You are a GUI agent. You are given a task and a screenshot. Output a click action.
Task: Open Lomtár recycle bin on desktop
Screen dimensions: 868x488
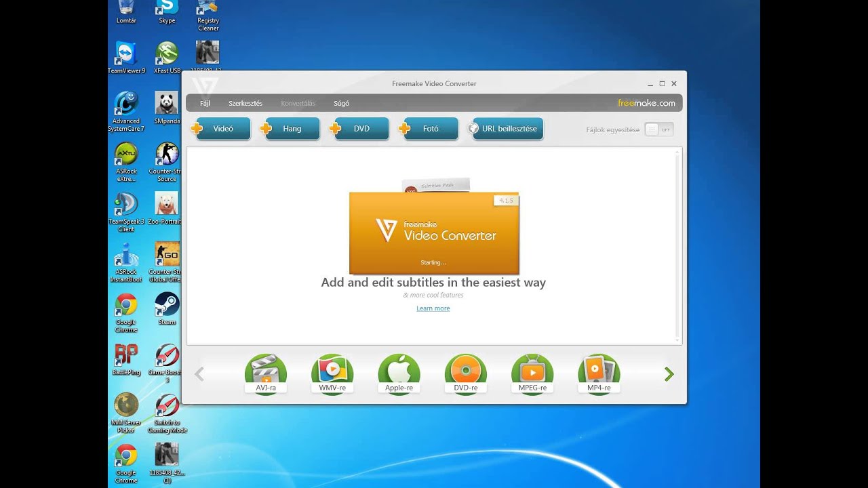126,12
